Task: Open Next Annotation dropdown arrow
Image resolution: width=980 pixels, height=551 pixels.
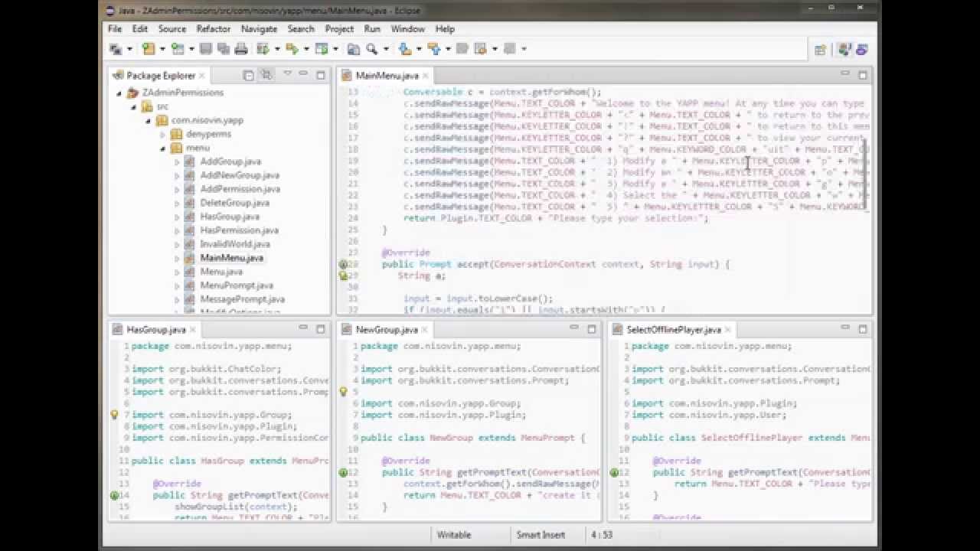Action: [419, 49]
